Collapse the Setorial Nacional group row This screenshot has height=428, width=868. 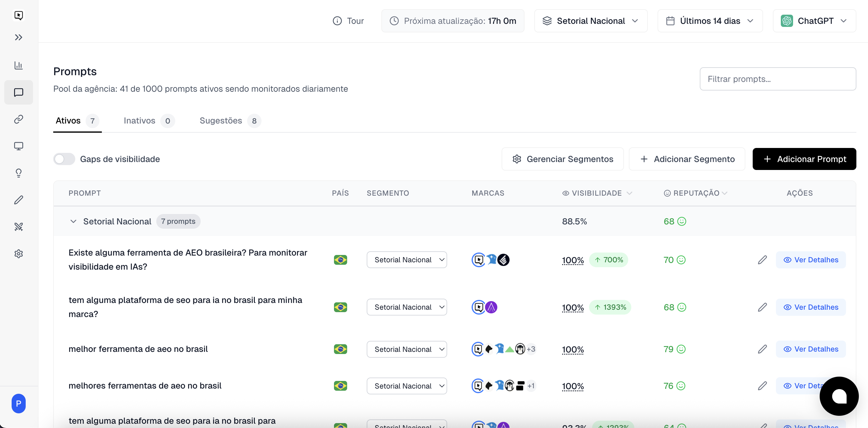(73, 221)
